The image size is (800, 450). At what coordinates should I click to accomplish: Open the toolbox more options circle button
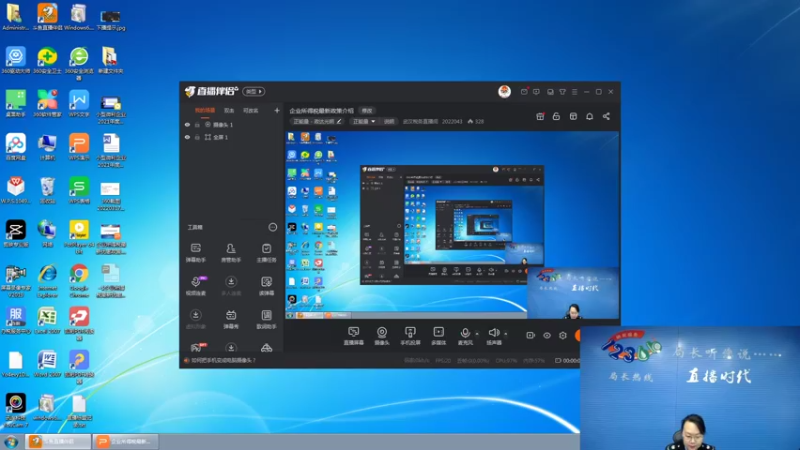click(273, 227)
